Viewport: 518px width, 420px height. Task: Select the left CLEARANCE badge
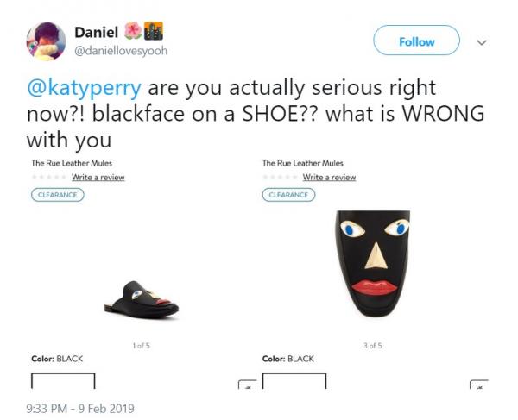click(x=58, y=195)
